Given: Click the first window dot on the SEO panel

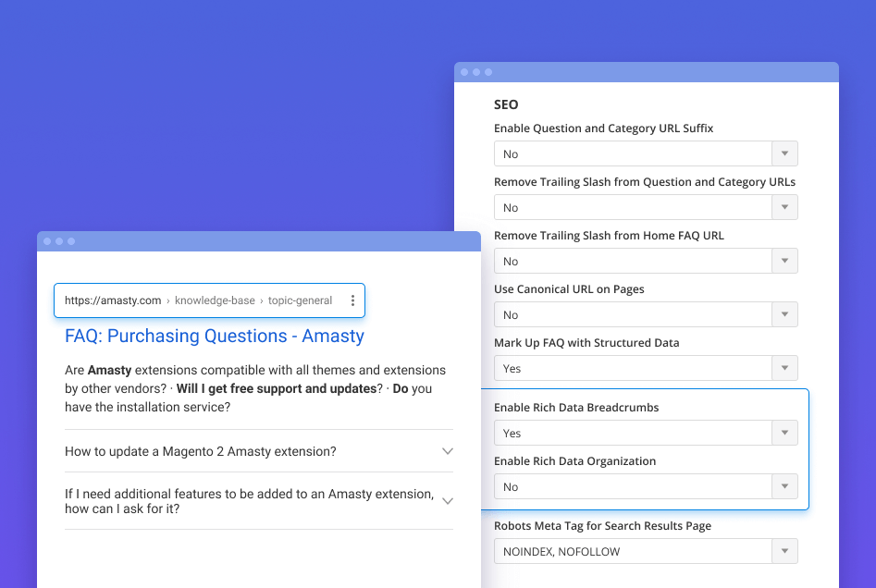Looking at the screenshot, I should (x=463, y=72).
